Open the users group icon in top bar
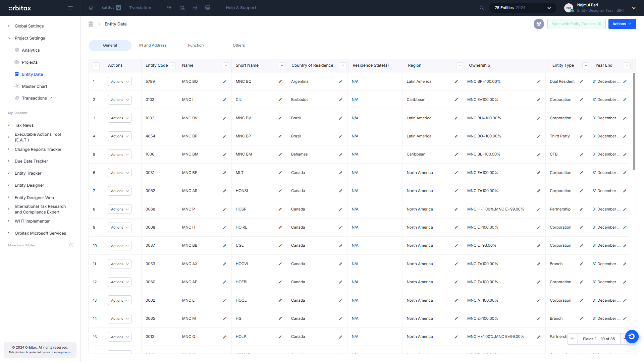 pyautogui.click(x=182, y=8)
